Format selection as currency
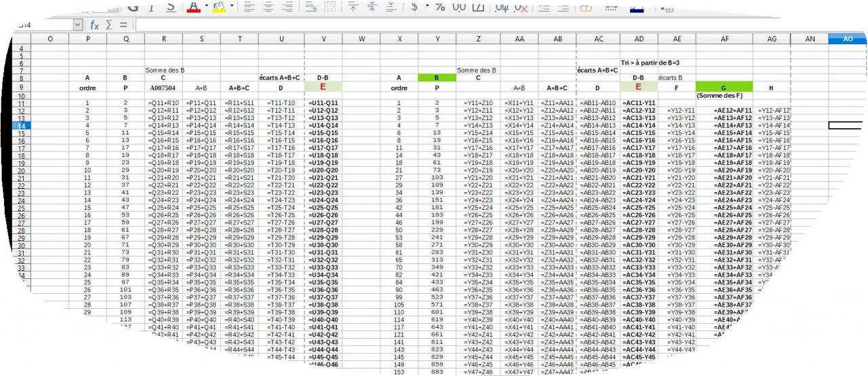The height and width of the screenshot is (376, 868). point(414,6)
